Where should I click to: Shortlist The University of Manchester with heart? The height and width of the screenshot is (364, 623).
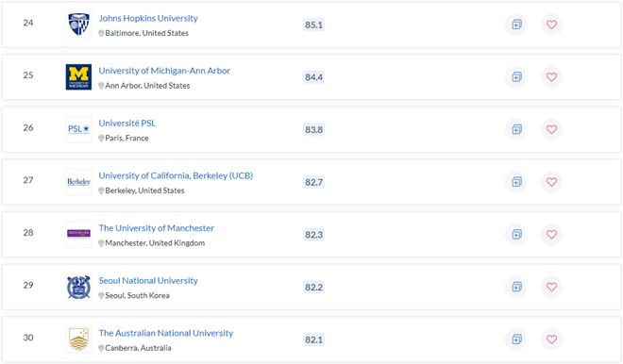(x=551, y=234)
